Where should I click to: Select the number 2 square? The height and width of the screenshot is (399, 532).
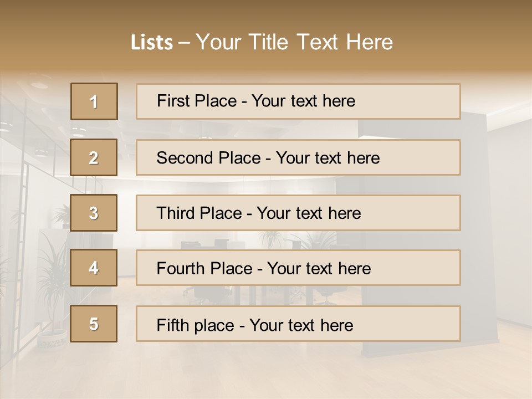(94, 157)
